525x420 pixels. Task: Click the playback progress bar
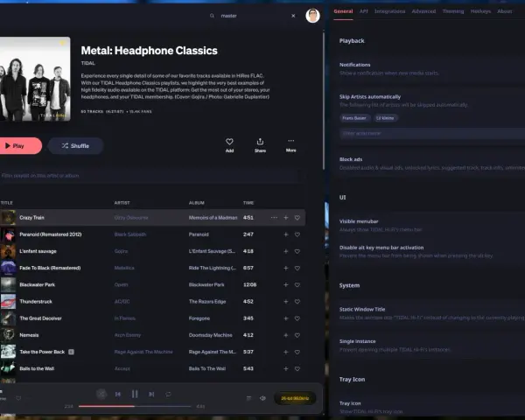(135, 406)
